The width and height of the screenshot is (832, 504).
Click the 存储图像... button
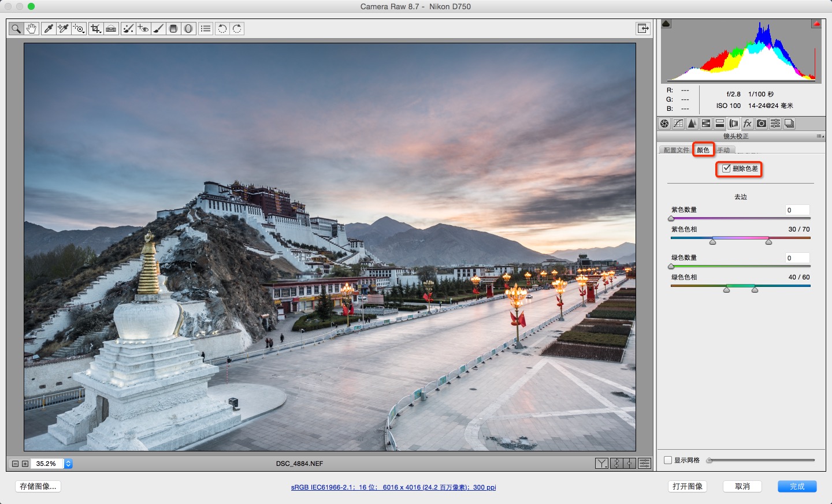coord(38,486)
